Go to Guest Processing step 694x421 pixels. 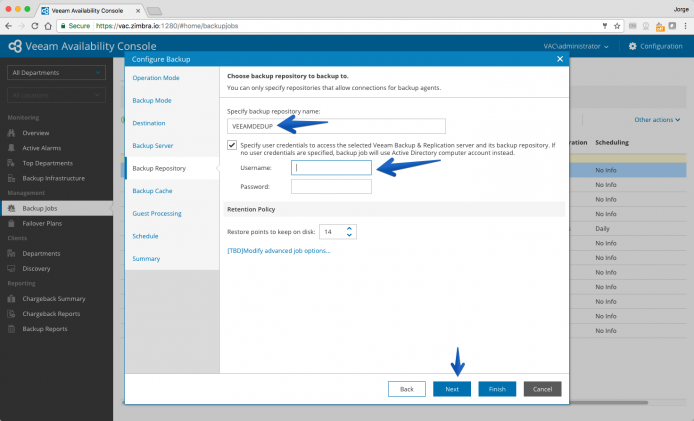(157, 213)
